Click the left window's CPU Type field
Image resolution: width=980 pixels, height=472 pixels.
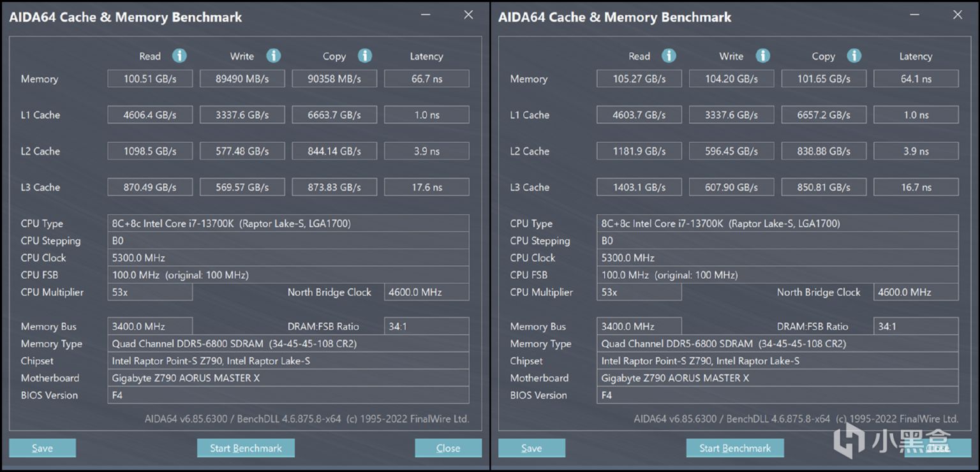coord(288,223)
